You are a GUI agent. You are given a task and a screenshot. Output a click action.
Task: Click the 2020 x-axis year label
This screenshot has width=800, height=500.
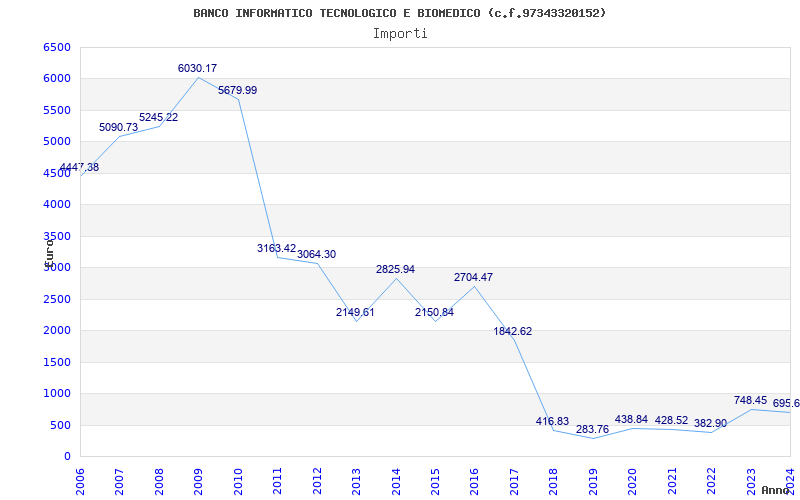pos(633,481)
